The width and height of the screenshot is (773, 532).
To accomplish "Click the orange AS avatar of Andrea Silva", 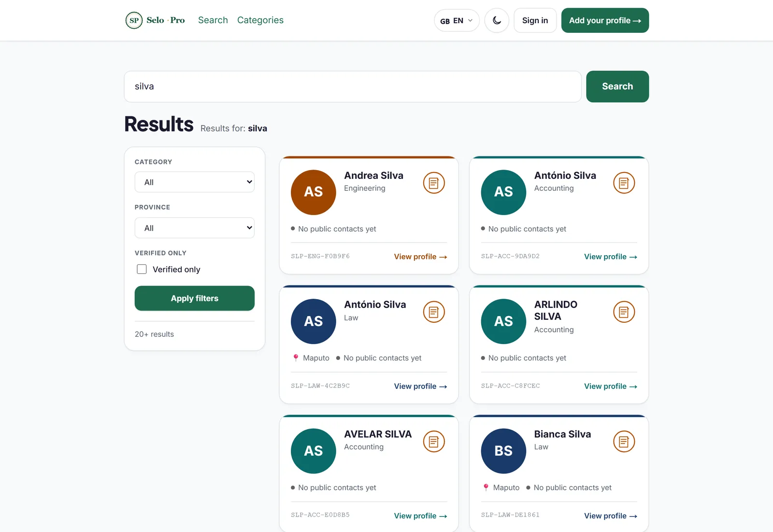I will [x=314, y=192].
